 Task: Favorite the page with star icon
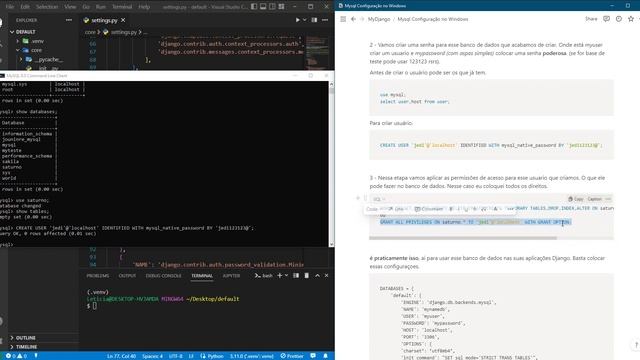click(x=631, y=19)
